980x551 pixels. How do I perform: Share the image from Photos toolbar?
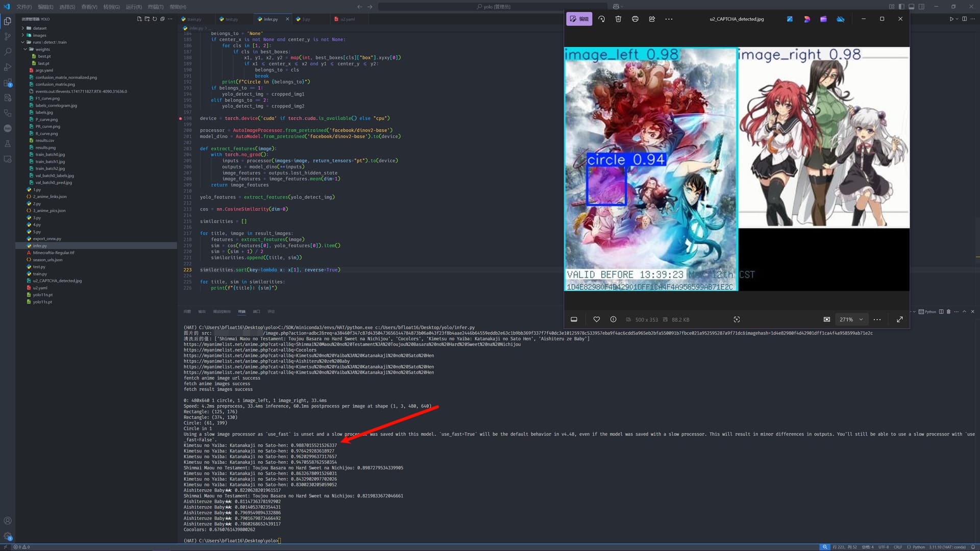[x=652, y=19]
